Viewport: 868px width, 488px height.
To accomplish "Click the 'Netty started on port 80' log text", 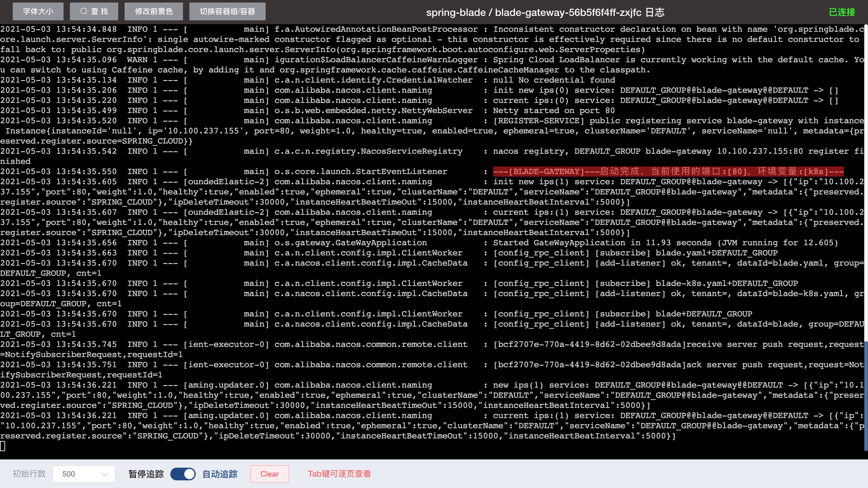I will coord(554,111).
